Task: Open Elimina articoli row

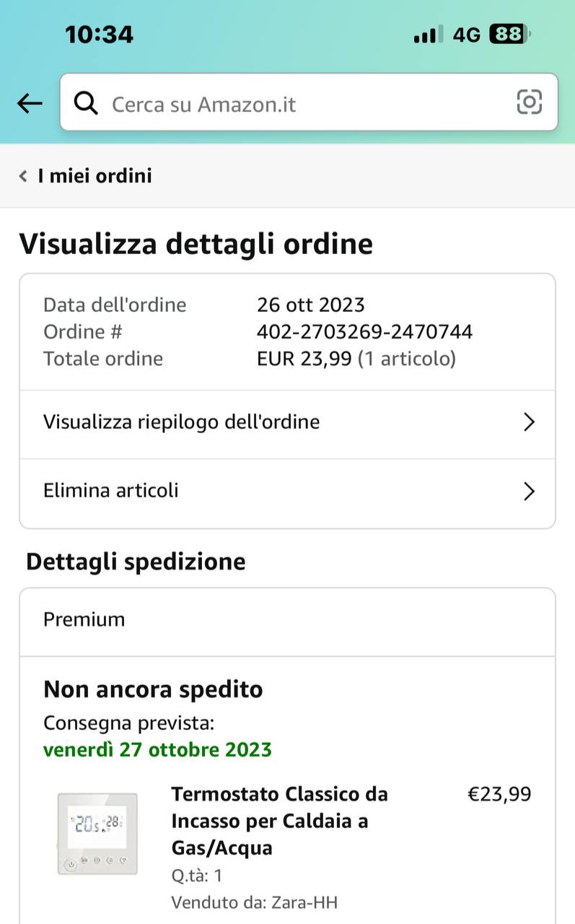Action: pos(111,491)
